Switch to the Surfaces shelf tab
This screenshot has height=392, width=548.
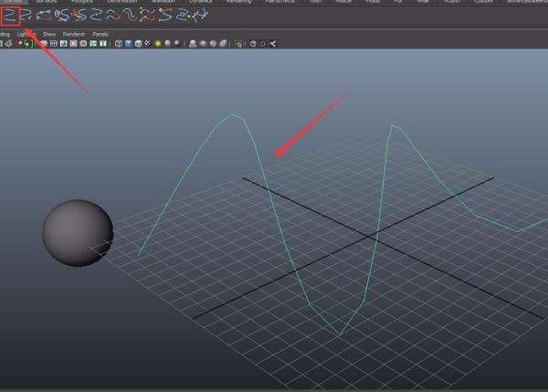tap(47, 2)
